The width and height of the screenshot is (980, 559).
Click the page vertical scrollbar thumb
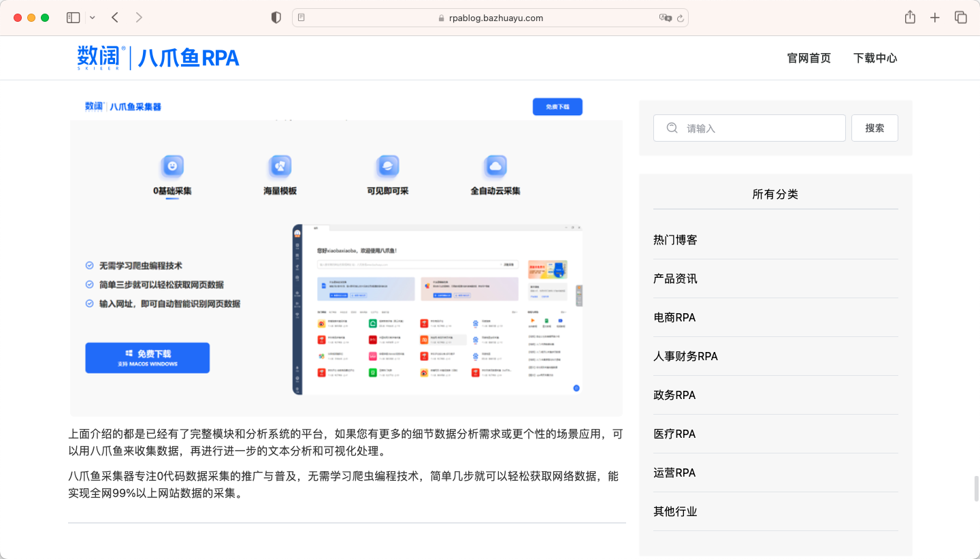click(x=977, y=488)
